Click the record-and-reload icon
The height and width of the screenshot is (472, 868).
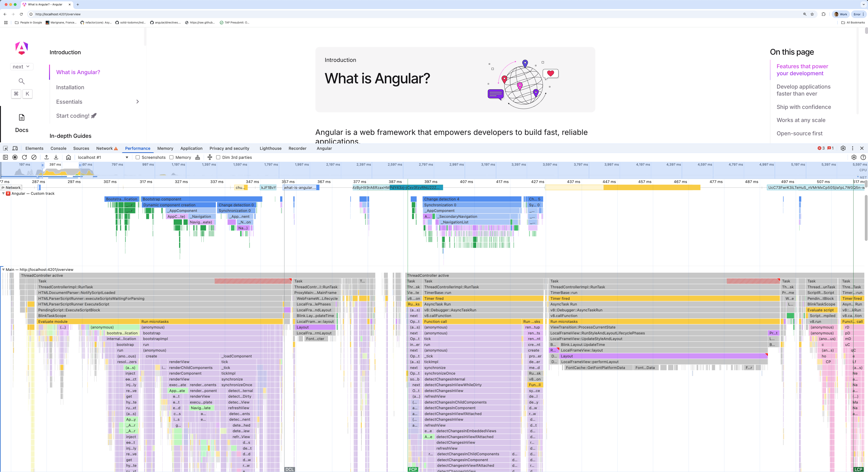tap(24, 157)
